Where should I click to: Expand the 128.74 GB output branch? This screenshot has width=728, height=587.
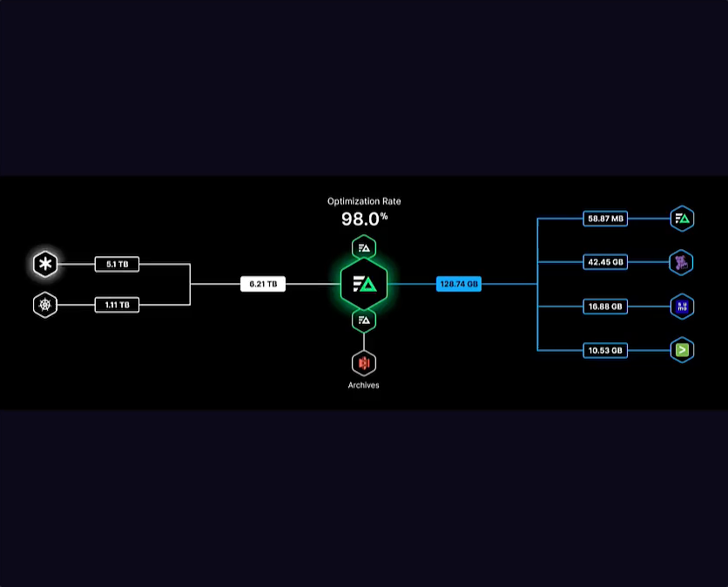(459, 283)
